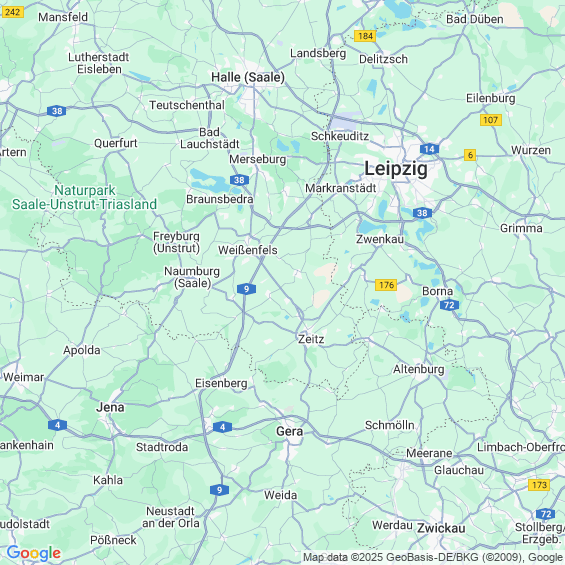The width and height of the screenshot is (565, 565).
Task: Click the Zwickau city label
Action: [x=441, y=528]
